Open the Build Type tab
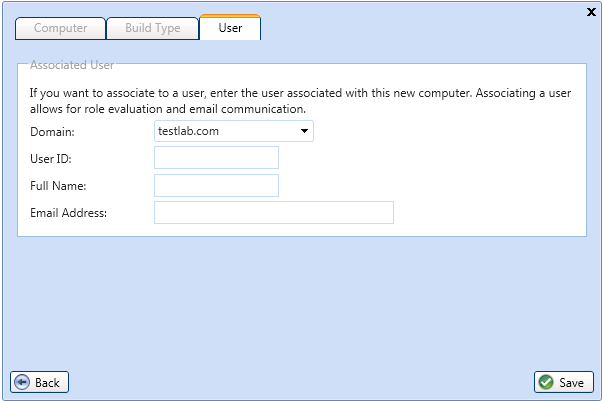603x401 pixels. (x=153, y=28)
